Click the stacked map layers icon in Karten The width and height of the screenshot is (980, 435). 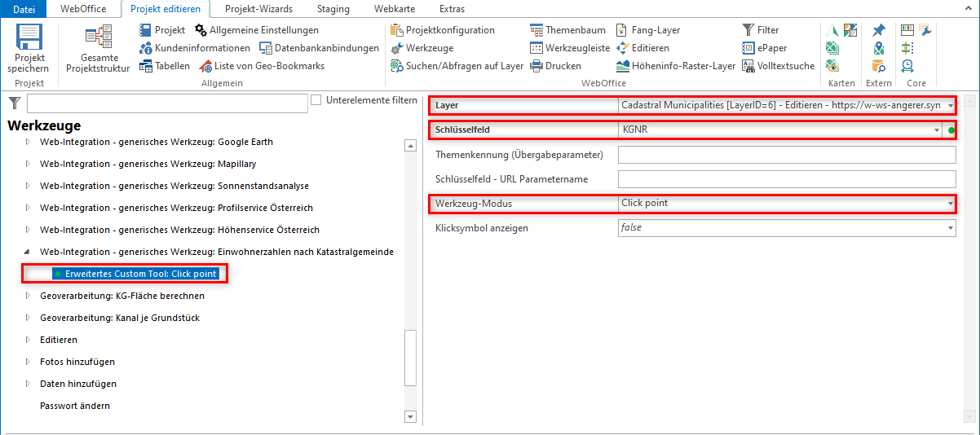tap(832, 48)
